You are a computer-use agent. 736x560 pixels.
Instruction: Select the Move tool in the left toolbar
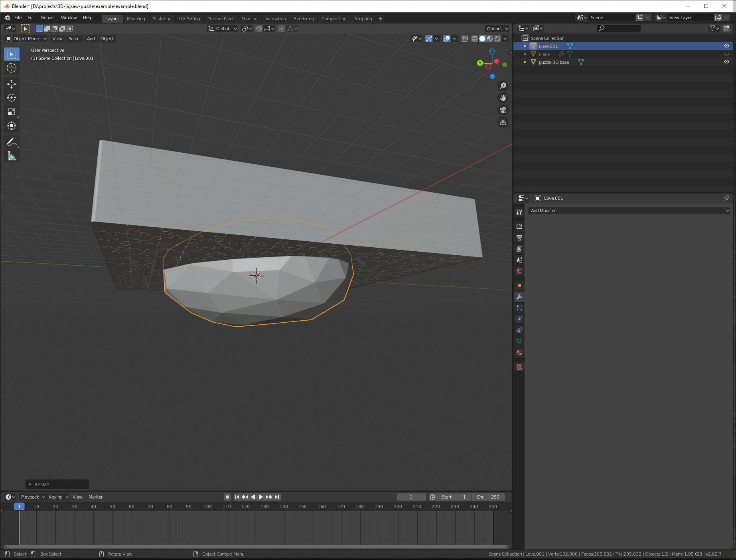12,84
